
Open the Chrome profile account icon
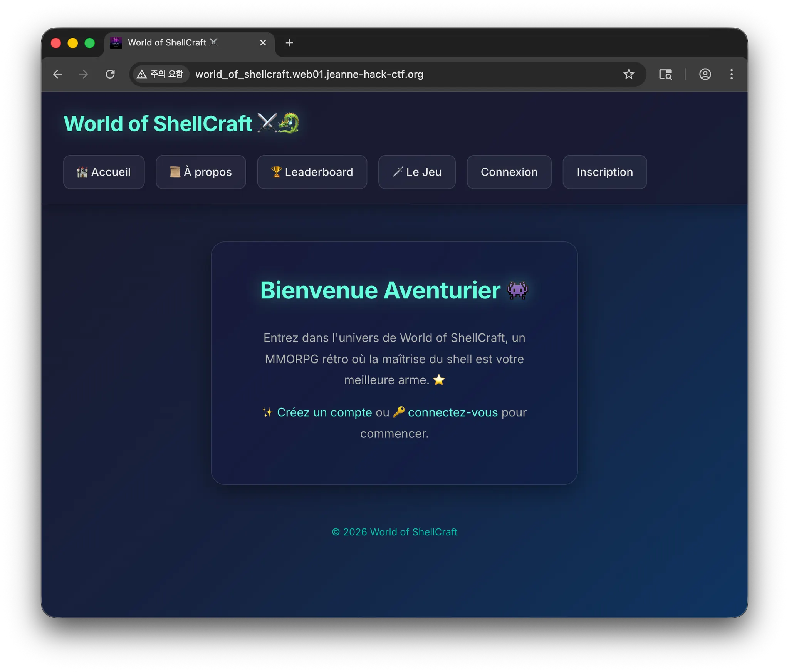tap(705, 74)
